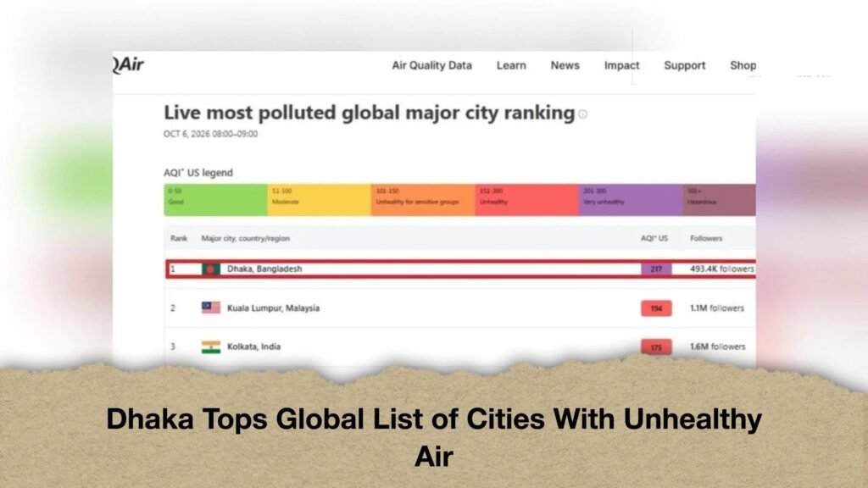The width and height of the screenshot is (868, 488).
Task: Open the Learn menu item
Action: point(511,65)
